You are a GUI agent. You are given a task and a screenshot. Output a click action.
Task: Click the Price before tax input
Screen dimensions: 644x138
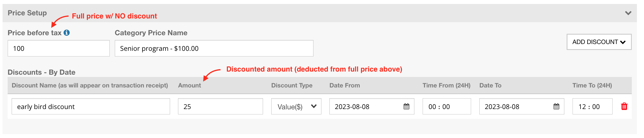point(58,48)
